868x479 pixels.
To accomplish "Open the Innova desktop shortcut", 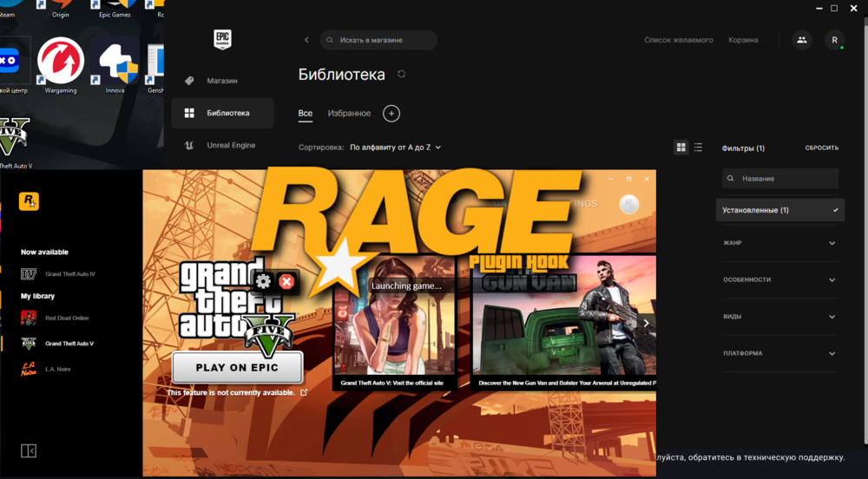I will tap(115, 65).
